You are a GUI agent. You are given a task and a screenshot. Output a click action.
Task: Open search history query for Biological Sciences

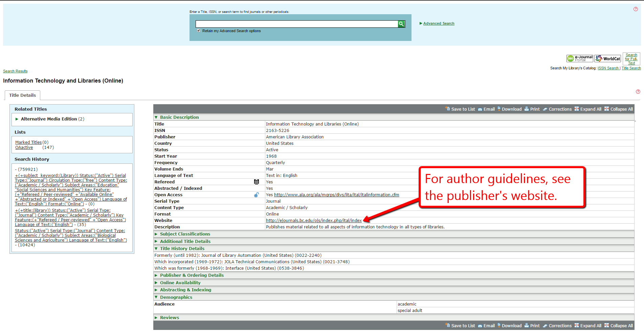71,236
